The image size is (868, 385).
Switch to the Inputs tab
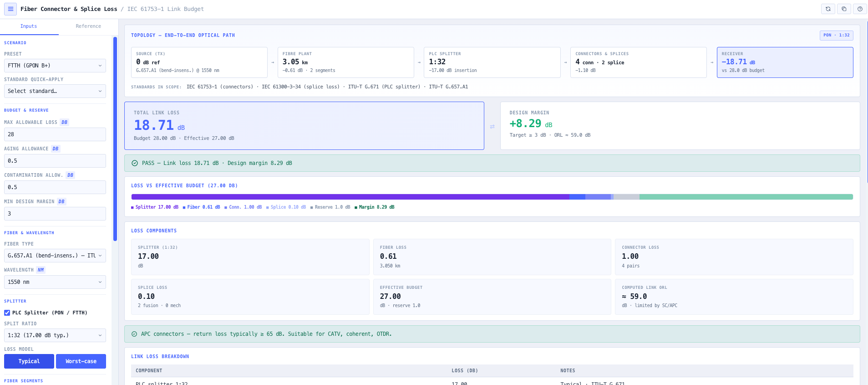point(29,26)
